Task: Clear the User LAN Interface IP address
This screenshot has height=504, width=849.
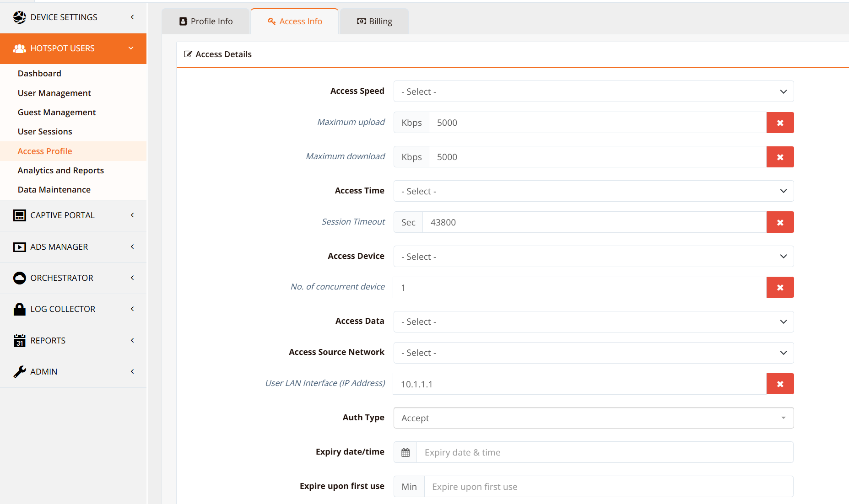Action: point(780,384)
